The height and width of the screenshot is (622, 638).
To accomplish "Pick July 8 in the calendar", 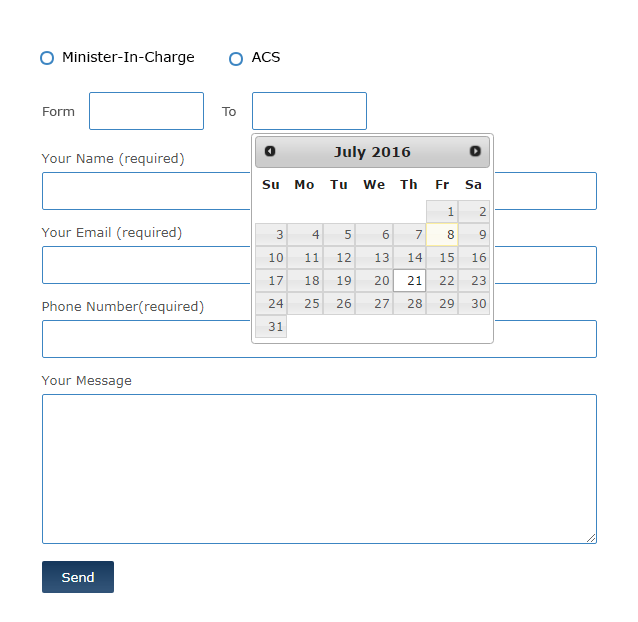I will 442,235.
